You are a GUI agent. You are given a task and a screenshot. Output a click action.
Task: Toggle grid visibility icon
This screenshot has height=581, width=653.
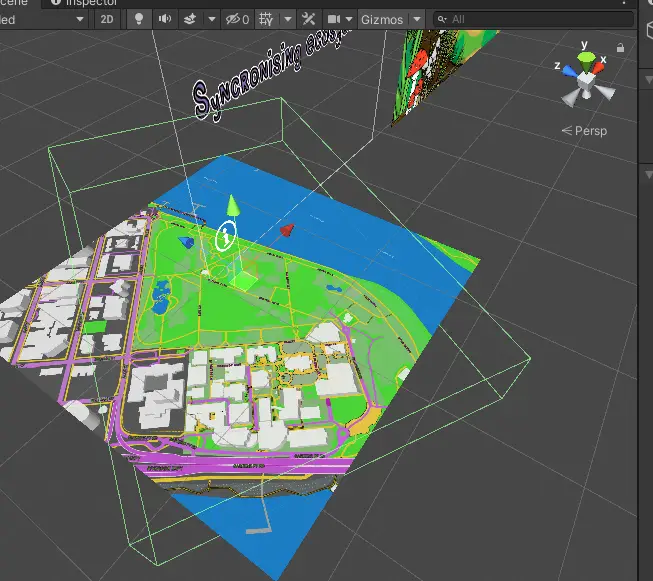pos(266,19)
